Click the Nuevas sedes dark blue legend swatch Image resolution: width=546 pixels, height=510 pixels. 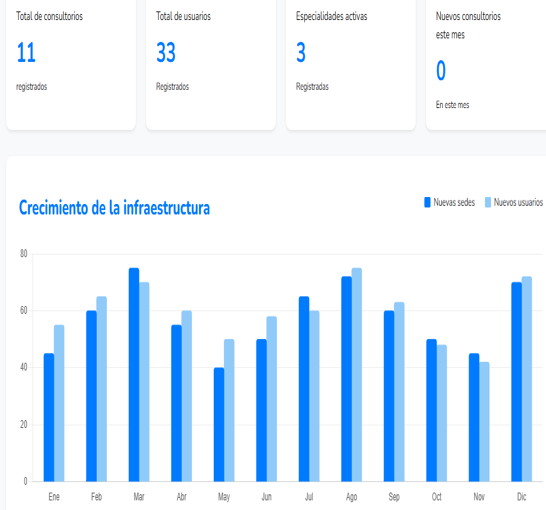427,202
